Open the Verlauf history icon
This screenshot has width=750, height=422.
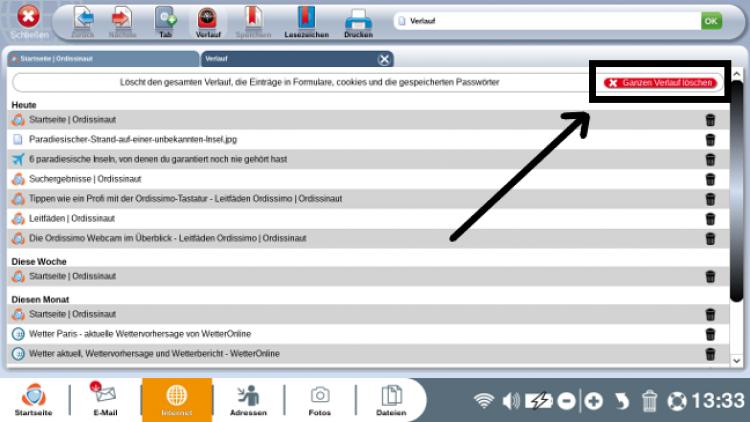click(208, 21)
